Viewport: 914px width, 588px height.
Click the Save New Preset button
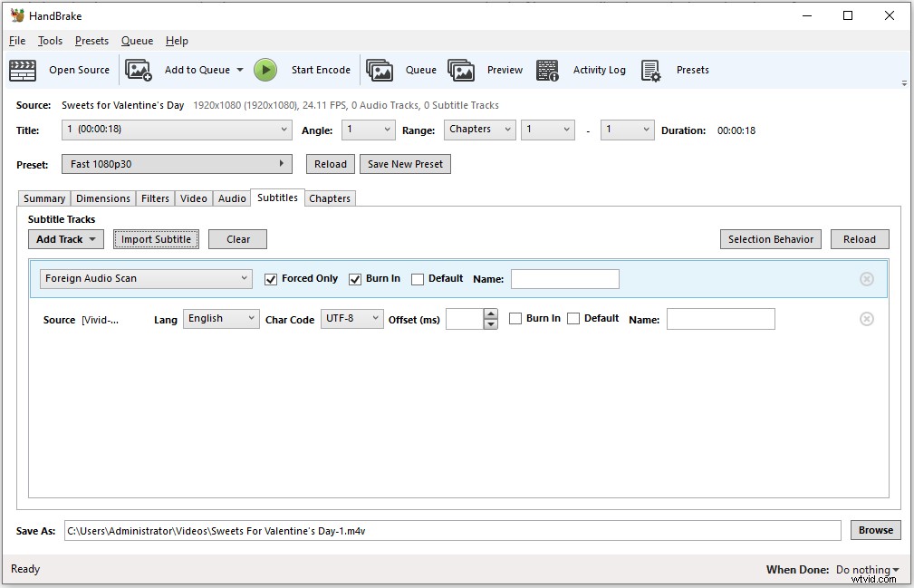[x=405, y=164]
